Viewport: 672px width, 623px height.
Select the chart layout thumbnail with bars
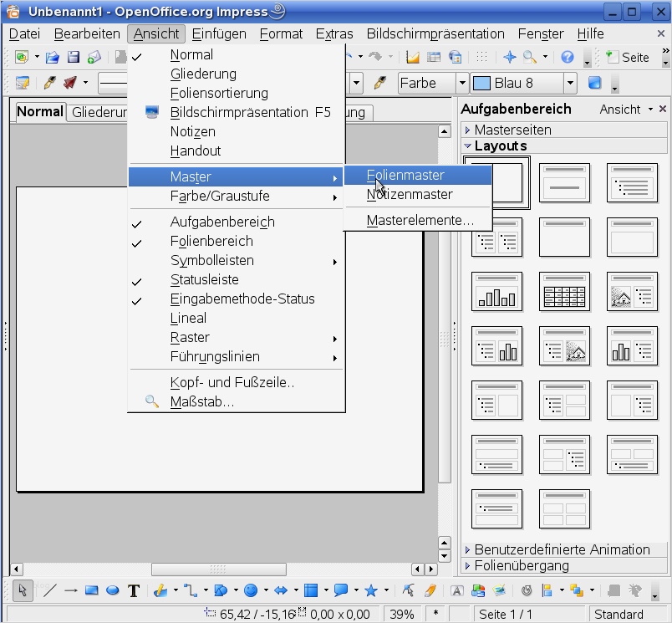tap(496, 292)
